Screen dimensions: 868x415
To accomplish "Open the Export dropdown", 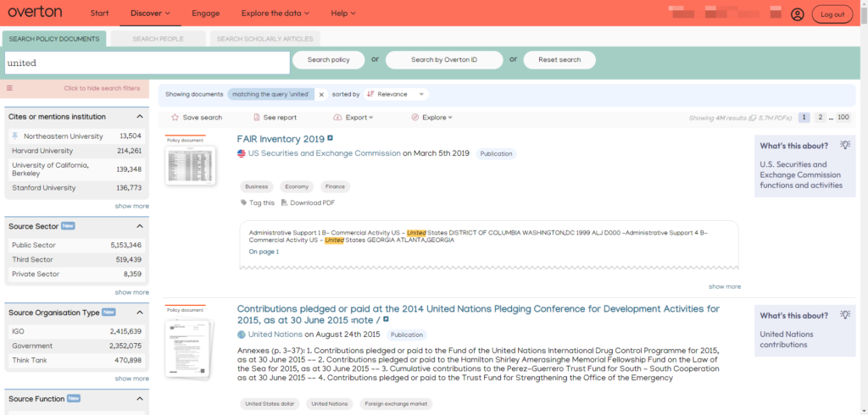I will coord(353,118).
